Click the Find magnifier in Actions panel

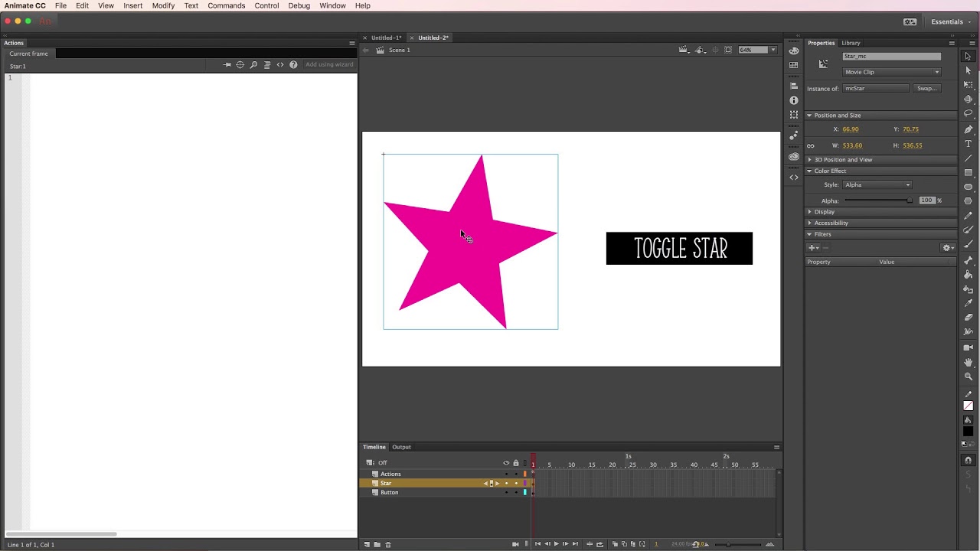(x=253, y=65)
